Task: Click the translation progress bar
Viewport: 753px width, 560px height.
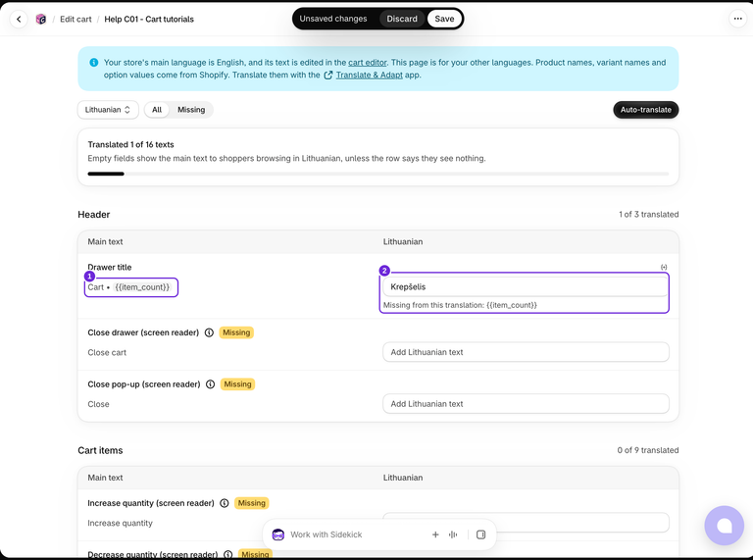Action: point(377,174)
